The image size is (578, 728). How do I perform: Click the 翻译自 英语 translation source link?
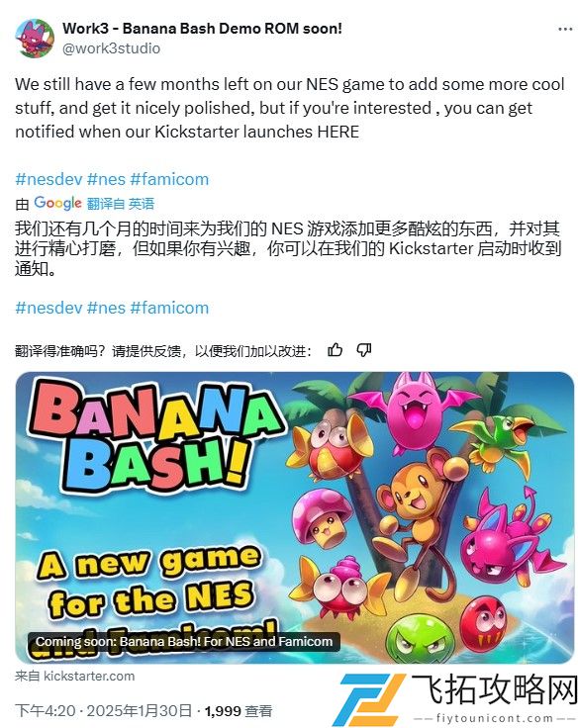[121, 204]
